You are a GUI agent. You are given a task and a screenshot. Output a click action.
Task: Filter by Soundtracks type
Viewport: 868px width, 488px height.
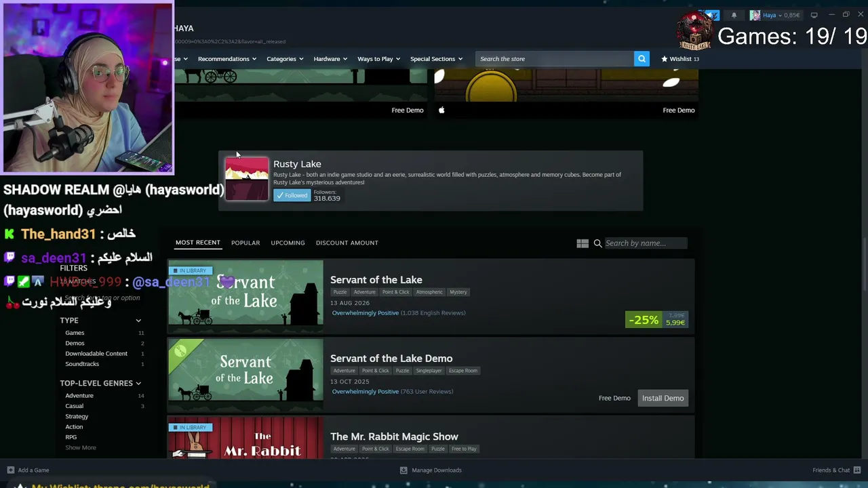coord(82,364)
